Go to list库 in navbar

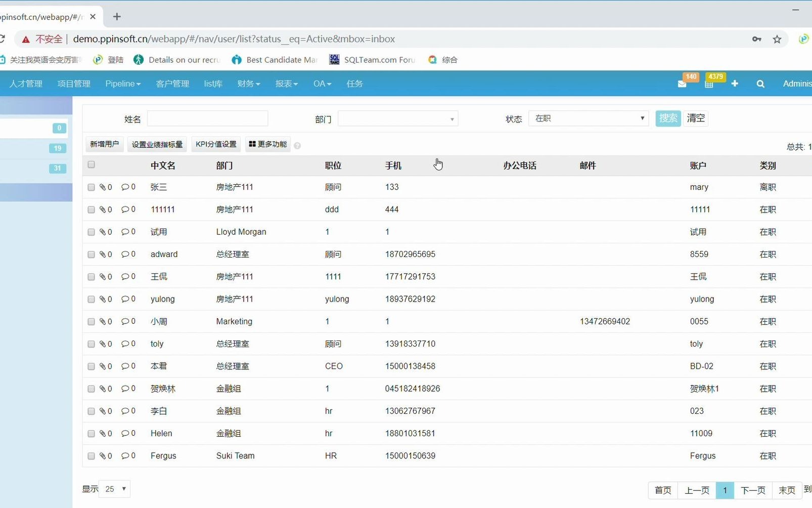click(x=213, y=83)
